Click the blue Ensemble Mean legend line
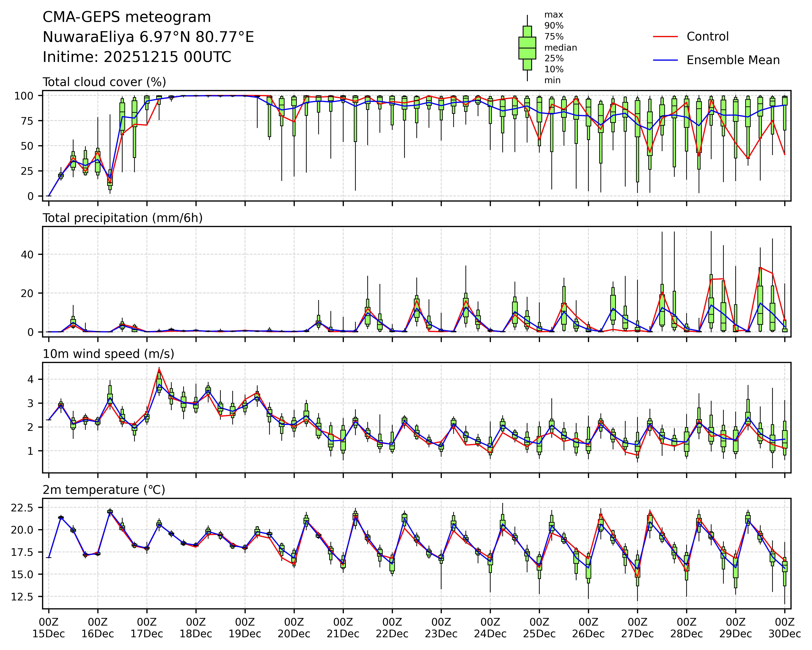812x650 pixels. (x=665, y=60)
